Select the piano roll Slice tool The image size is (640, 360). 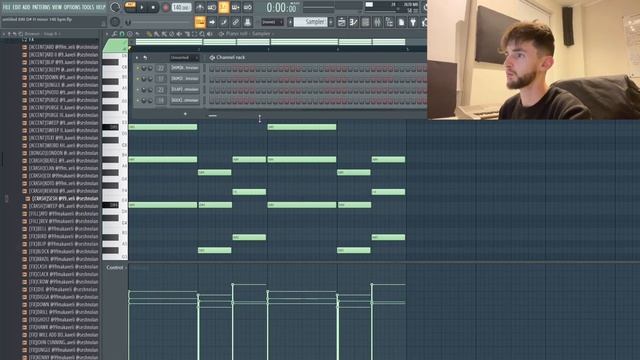point(187,34)
